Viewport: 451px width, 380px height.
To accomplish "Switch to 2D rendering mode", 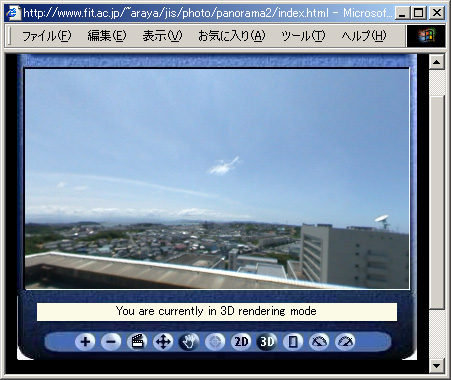I will click(241, 342).
